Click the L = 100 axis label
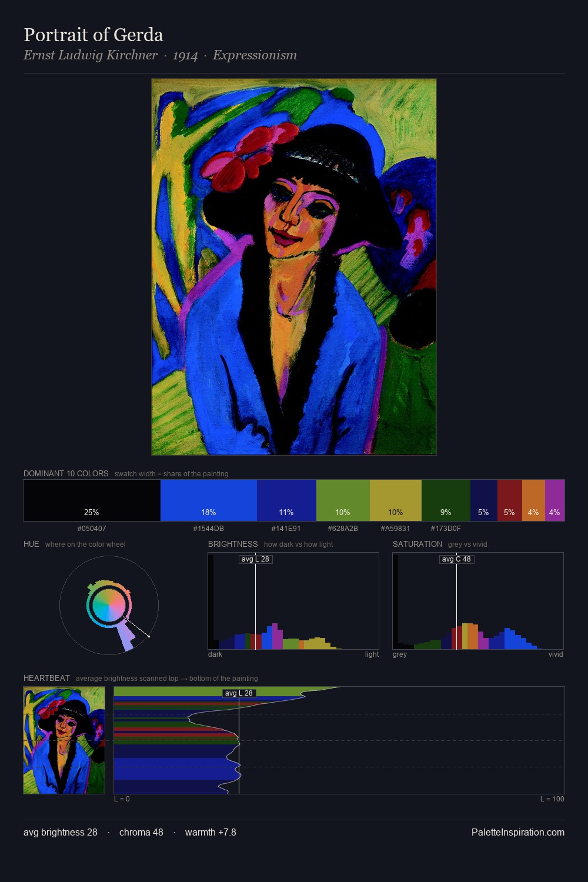The image size is (588, 882). click(552, 799)
